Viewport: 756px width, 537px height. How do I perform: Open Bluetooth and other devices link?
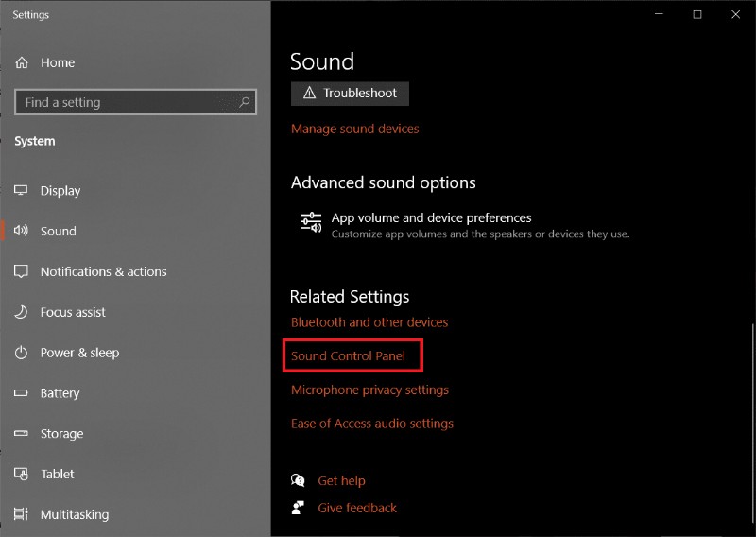pyautogui.click(x=369, y=322)
